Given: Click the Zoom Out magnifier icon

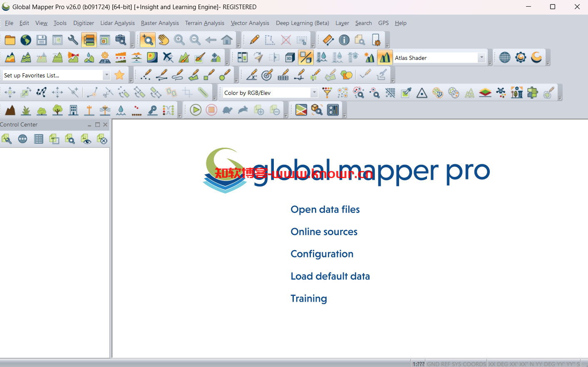Looking at the screenshot, I should click(x=195, y=40).
